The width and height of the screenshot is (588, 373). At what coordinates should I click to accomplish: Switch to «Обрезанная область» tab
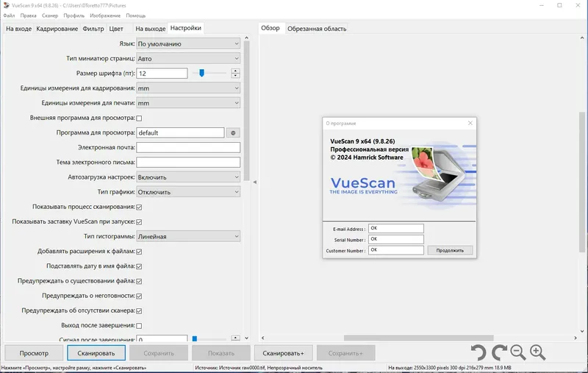tap(317, 29)
